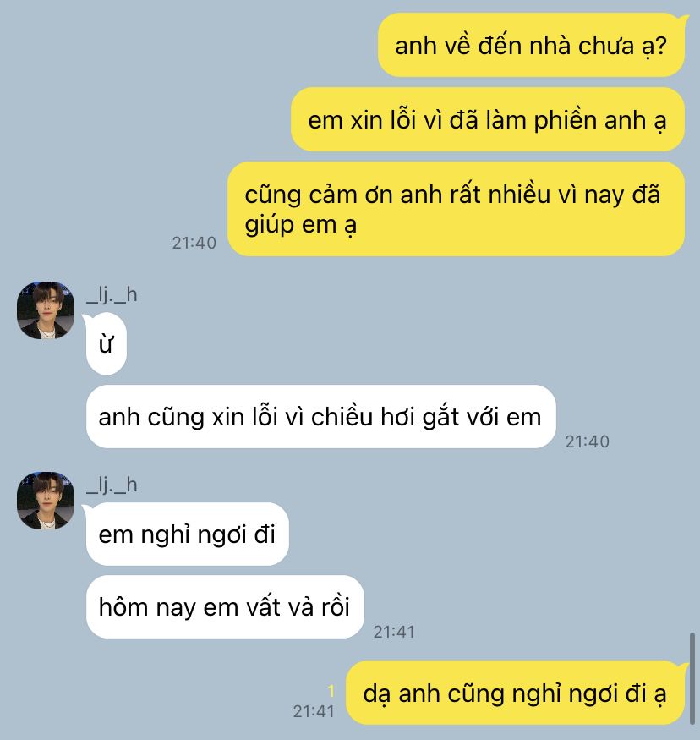700x740 pixels.
Task: Select the 'em nghỉ ngơi đi' bubble
Action: [188, 534]
